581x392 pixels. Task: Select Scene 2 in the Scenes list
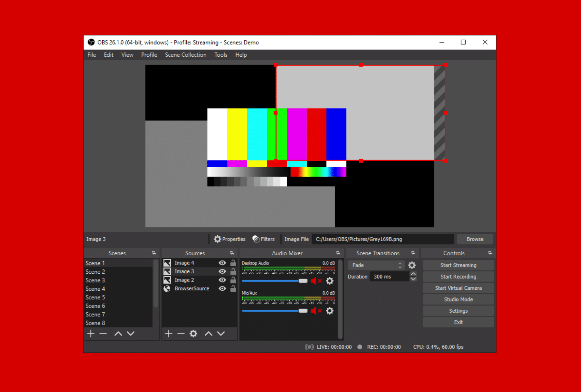tap(118, 272)
